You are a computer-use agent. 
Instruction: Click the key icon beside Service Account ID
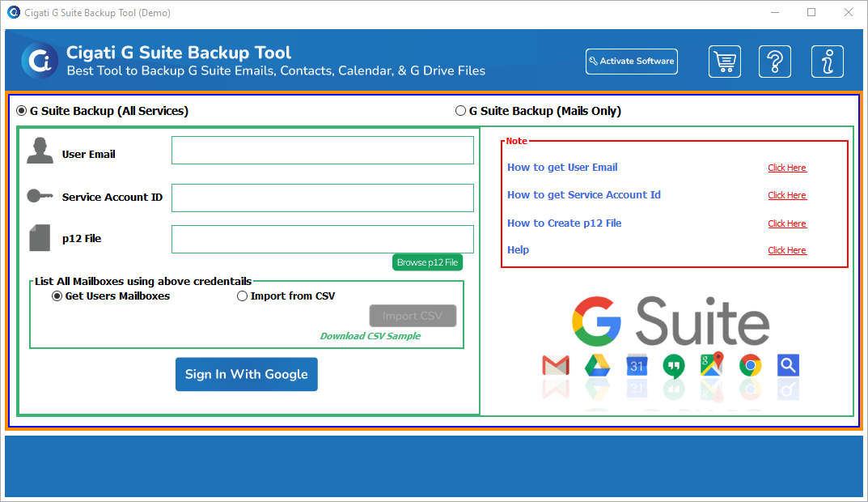pos(40,196)
